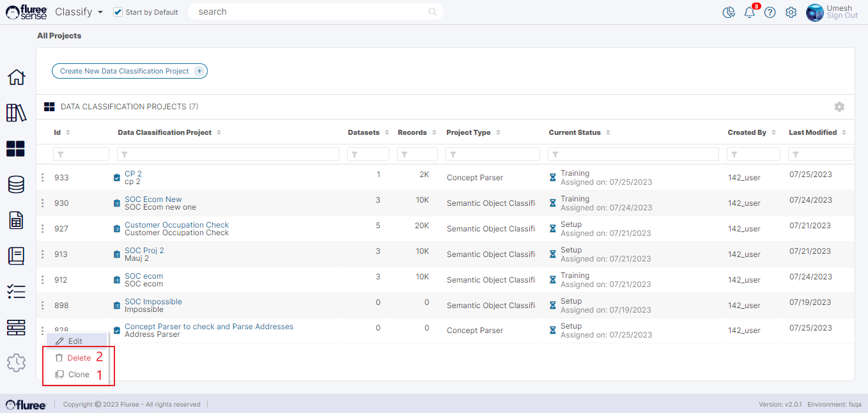Viewport: 868px width, 413px height.
Task: Select Delete from the context menu
Action: [x=79, y=358]
